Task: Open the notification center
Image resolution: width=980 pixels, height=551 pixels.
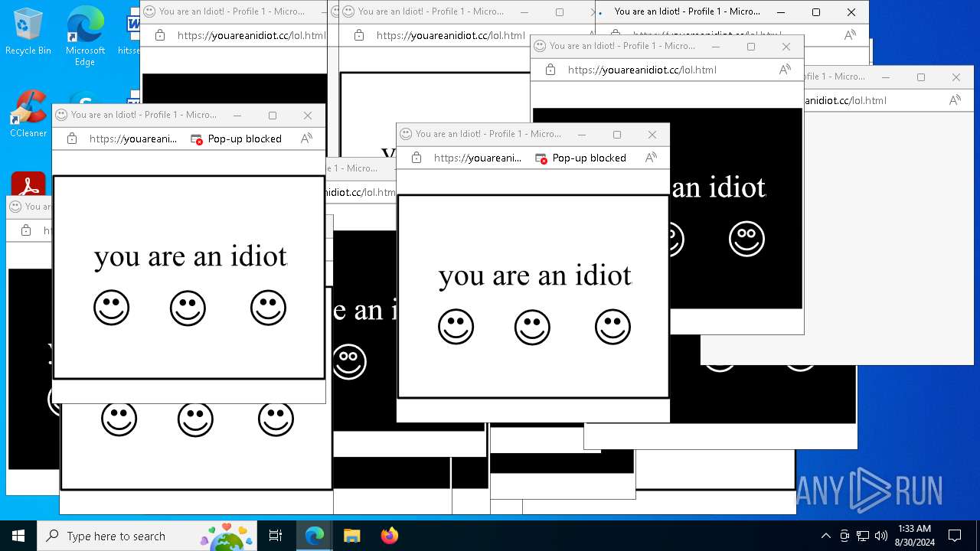Action: click(x=955, y=536)
